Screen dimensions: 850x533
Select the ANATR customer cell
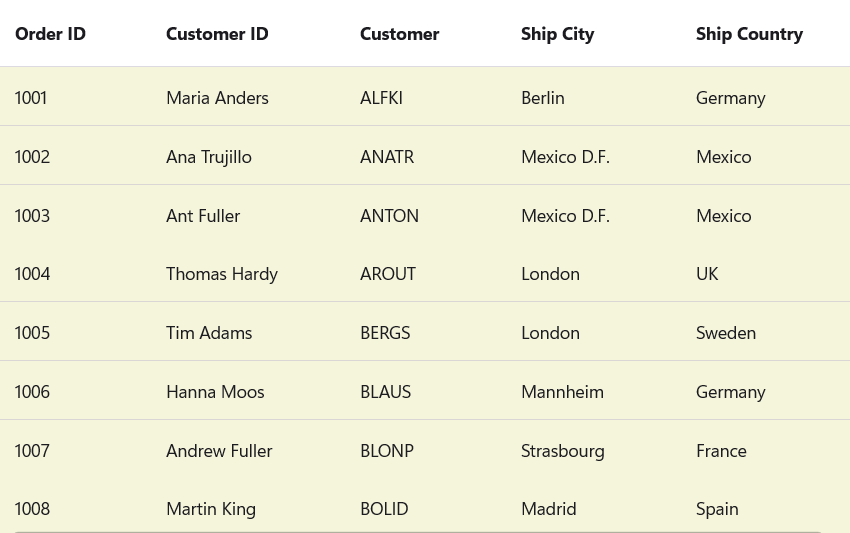pos(387,157)
